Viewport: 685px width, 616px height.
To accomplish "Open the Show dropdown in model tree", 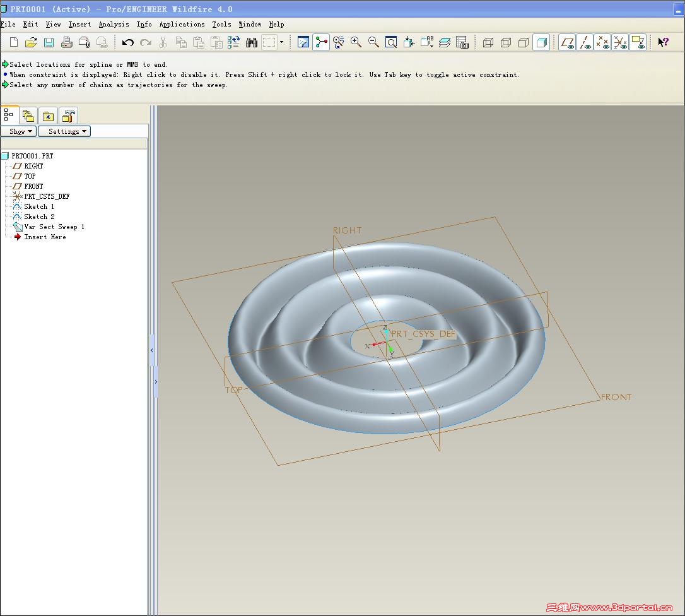I will [18, 131].
